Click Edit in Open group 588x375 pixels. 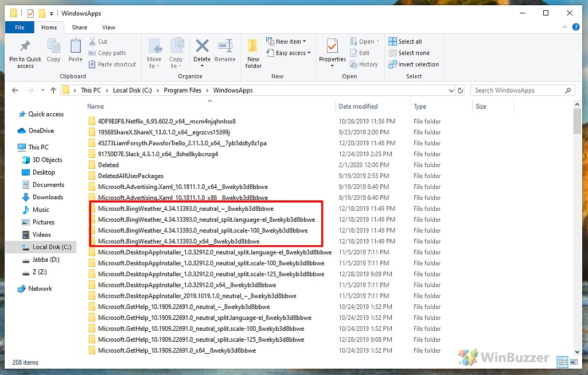[x=360, y=53]
